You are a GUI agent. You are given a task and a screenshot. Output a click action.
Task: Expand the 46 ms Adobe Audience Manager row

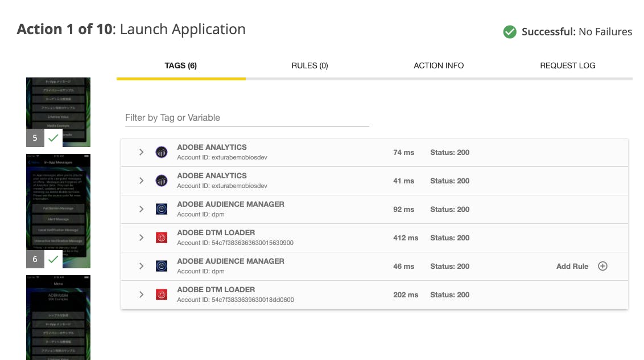(141, 266)
